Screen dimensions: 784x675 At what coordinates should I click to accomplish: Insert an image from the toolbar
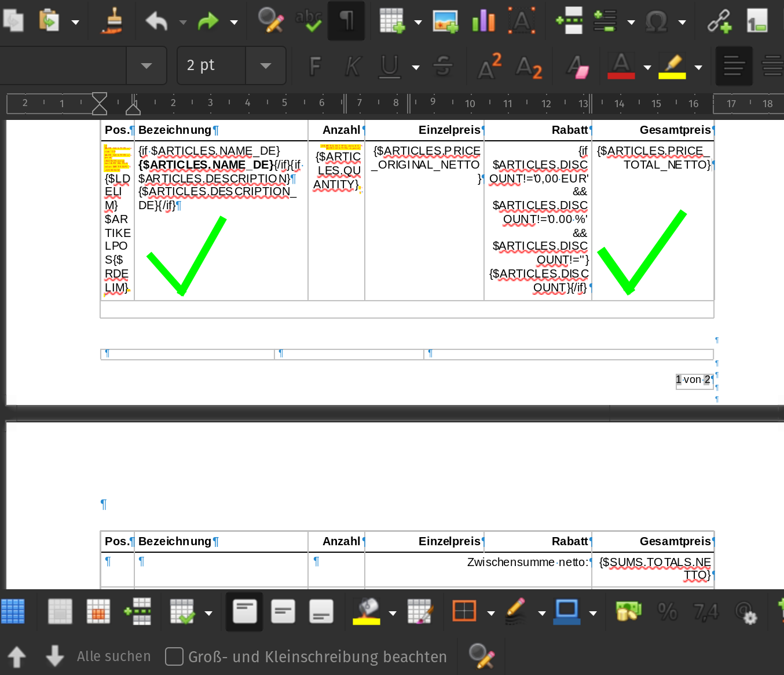pos(445,21)
